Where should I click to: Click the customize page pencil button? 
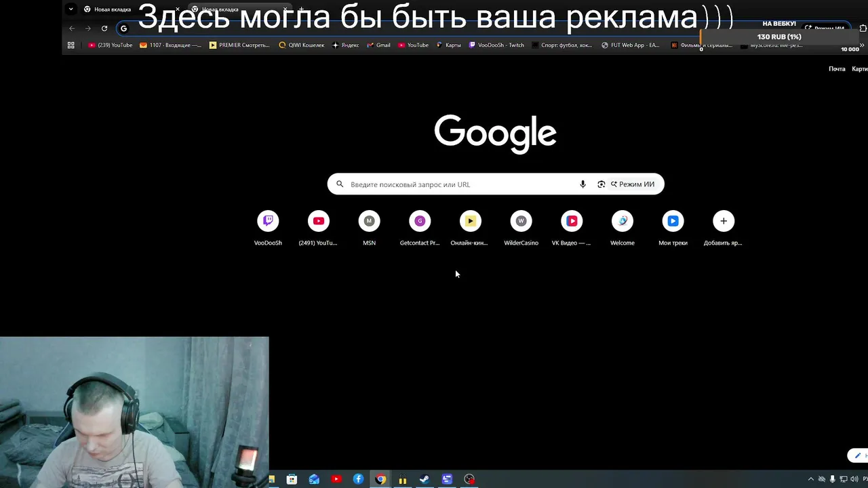point(858,455)
